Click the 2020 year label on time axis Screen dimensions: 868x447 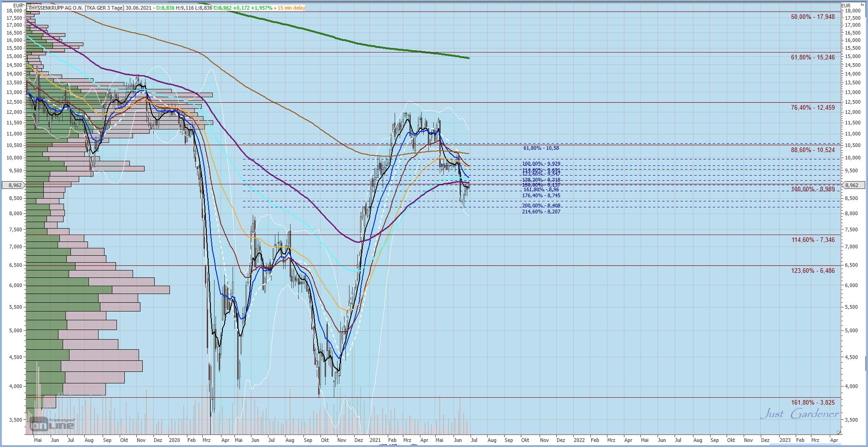click(x=174, y=441)
